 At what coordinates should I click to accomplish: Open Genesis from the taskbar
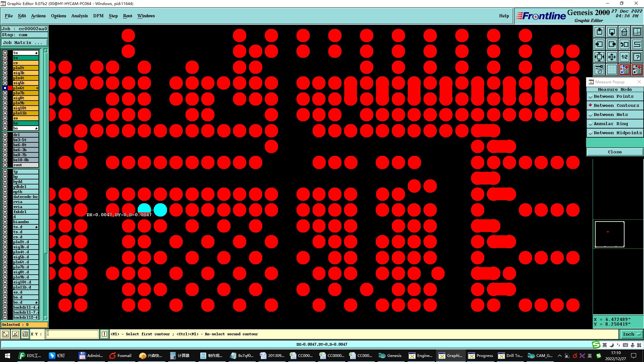click(390, 355)
